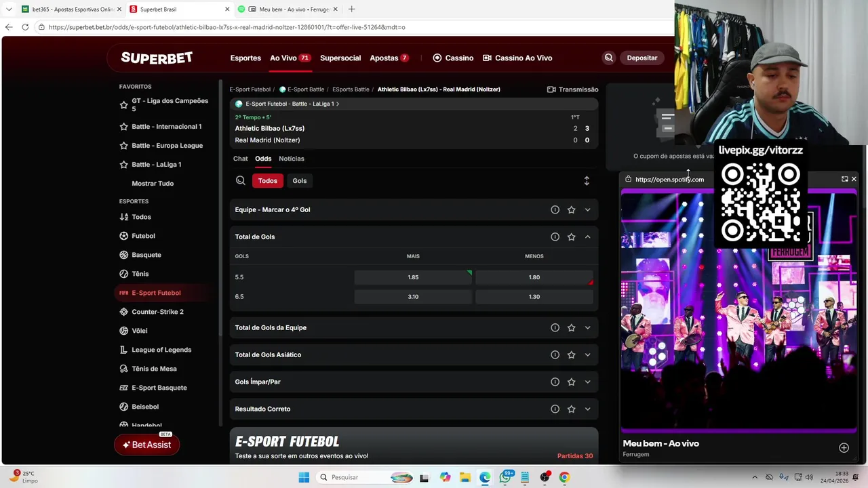
Task: Bet Mais 6.5 at odds 3.10
Action: (x=413, y=297)
